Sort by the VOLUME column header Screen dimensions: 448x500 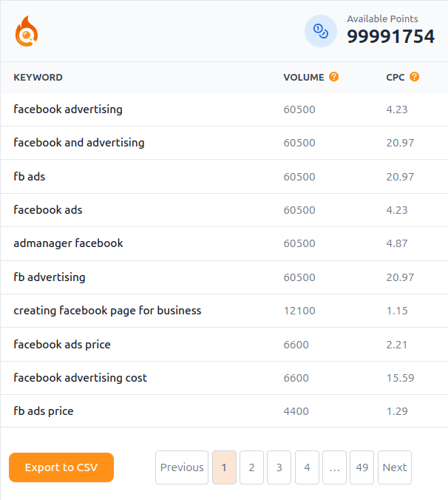[x=304, y=77]
